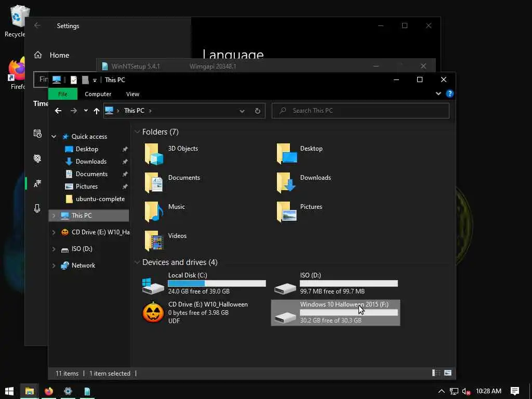Collapse the Quick access tree node

[54, 137]
